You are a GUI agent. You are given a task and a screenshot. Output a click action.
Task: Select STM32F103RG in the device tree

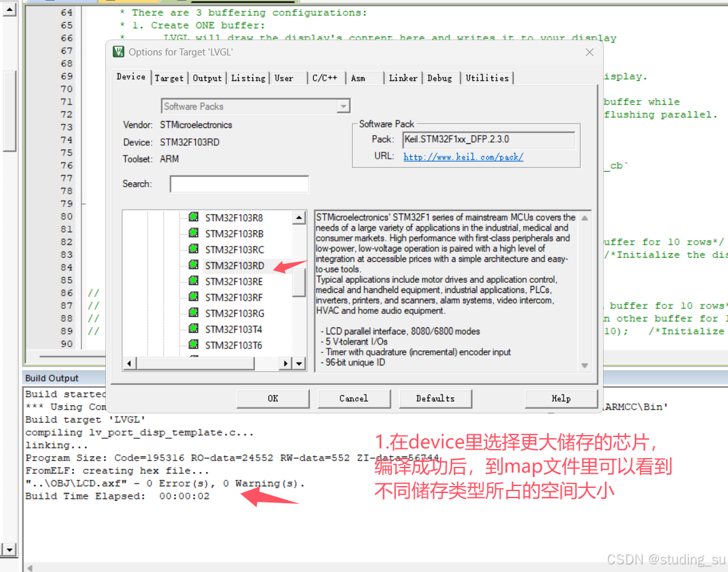point(235,313)
